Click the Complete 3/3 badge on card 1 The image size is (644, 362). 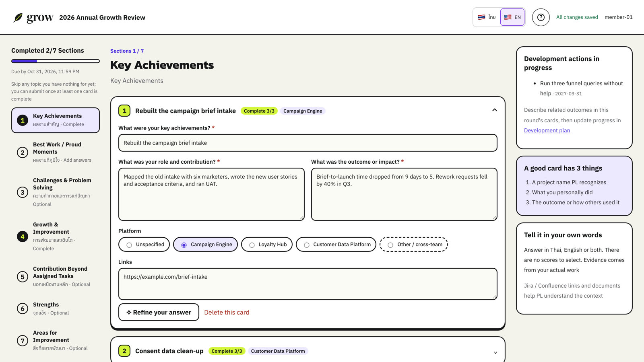tap(259, 111)
